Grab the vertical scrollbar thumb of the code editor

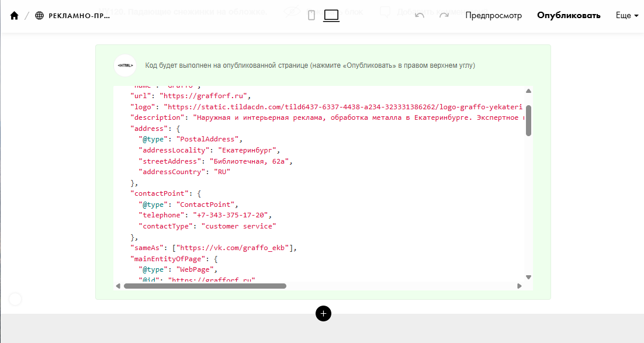529,120
